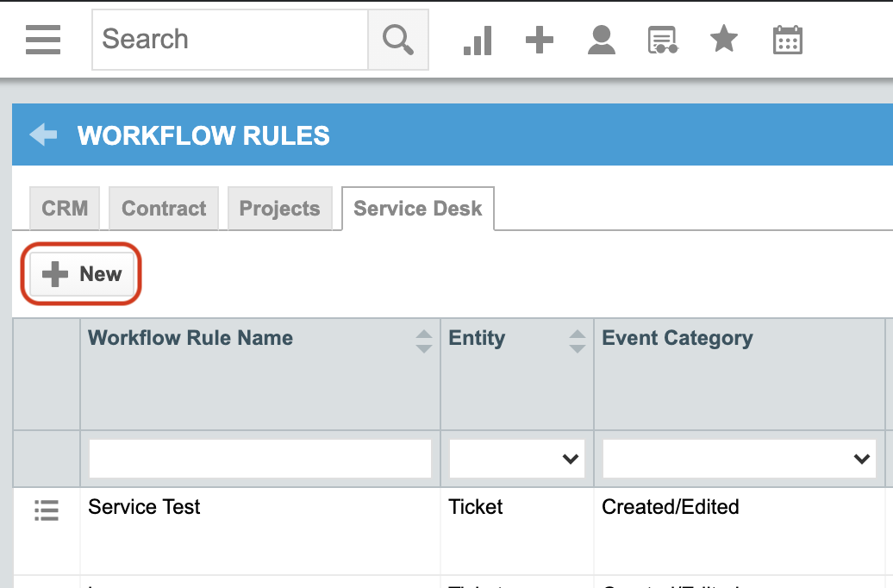Go back using Workflow Rules arrow
The width and height of the screenshot is (893, 588).
pyautogui.click(x=43, y=135)
